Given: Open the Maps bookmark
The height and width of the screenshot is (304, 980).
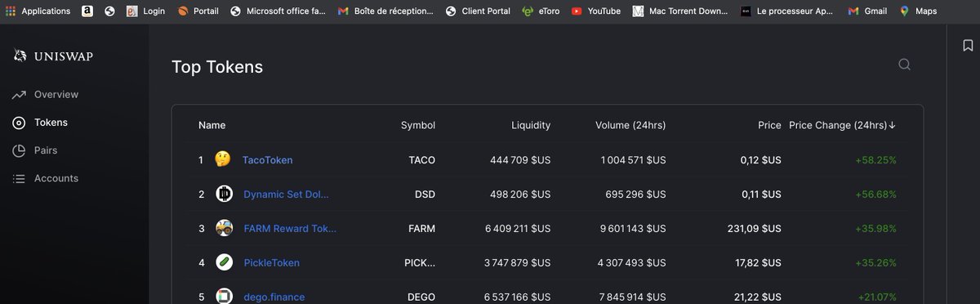Looking at the screenshot, I should click(918, 11).
